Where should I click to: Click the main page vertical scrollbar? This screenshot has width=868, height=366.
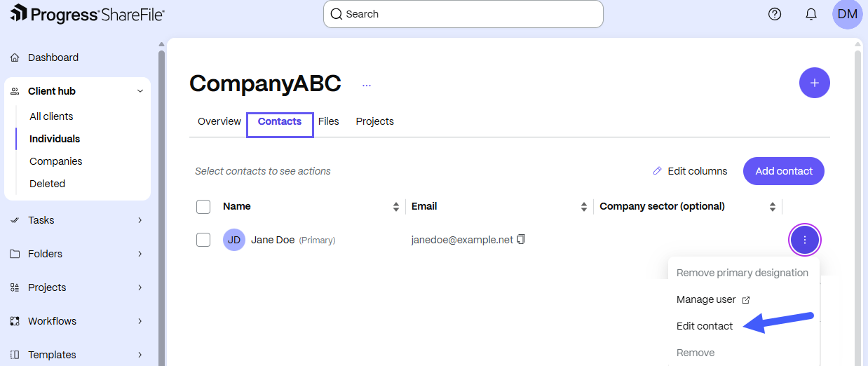859,207
